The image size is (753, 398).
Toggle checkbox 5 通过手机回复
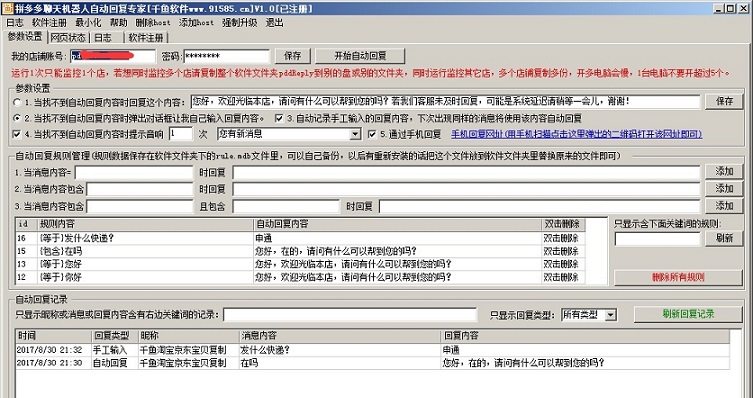372,134
